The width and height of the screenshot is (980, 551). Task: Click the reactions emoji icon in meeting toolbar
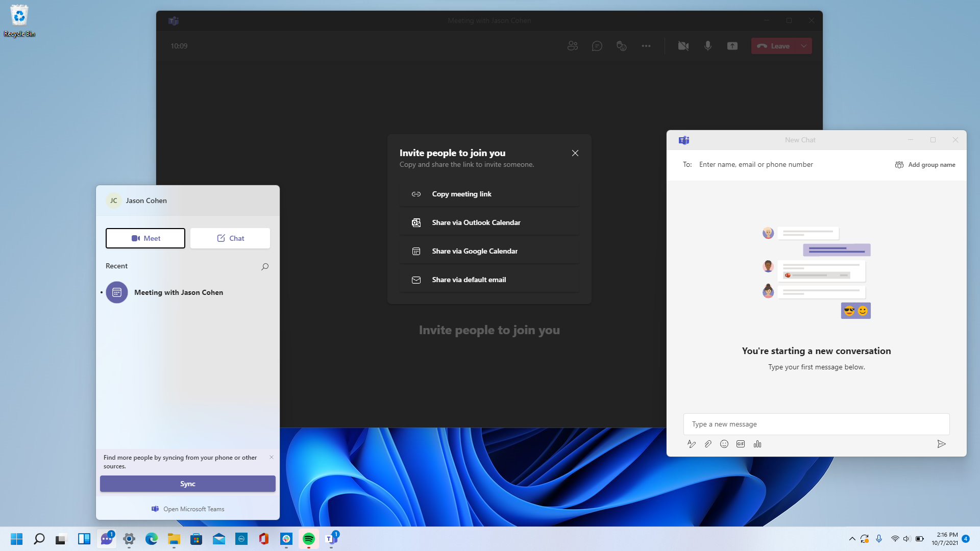[621, 46]
